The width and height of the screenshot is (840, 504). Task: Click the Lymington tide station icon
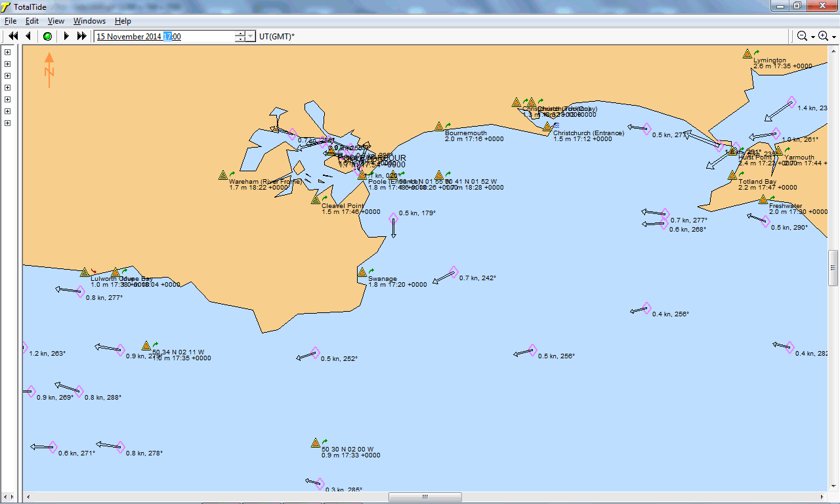747,54
